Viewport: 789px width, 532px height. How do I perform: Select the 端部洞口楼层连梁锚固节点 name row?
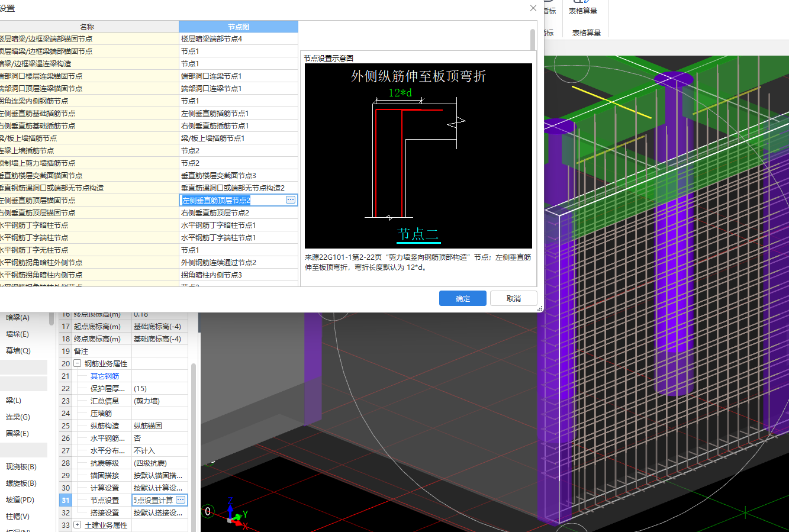pyautogui.click(x=89, y=76)
